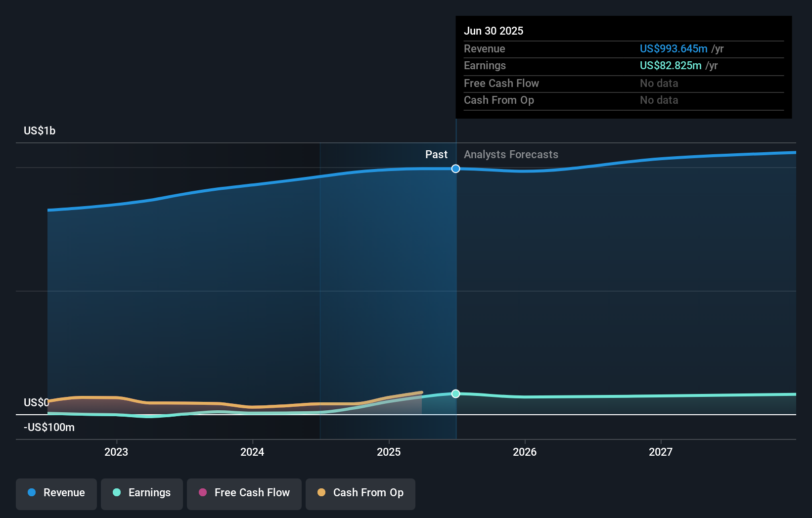The height and width of the screenshot is (518, 812).
Task: Click the teal Earnings legend dot
Action: [x=117, y=492]
